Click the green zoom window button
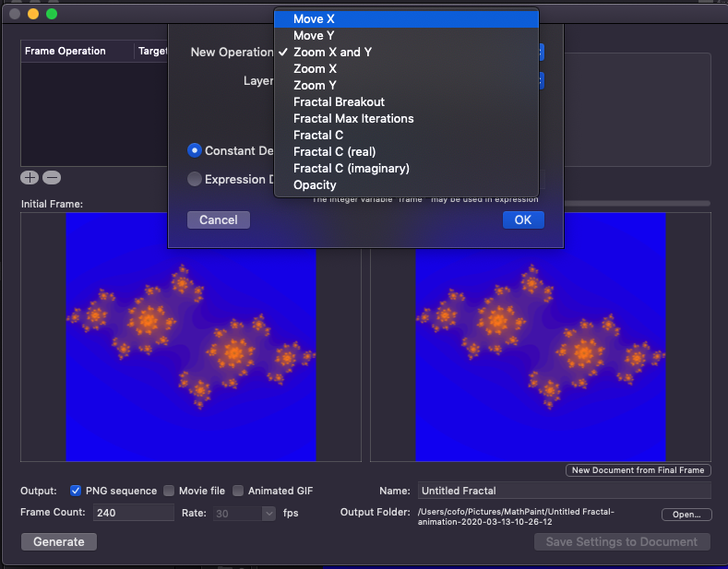Viewport: 728px width, 569px height. click(x=52, y=14)
